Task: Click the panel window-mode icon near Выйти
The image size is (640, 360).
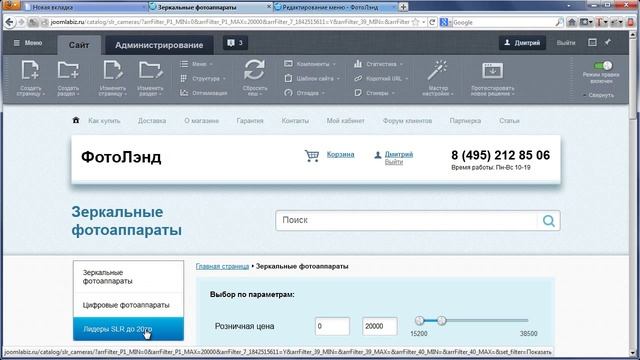Action: click(592, 42)
